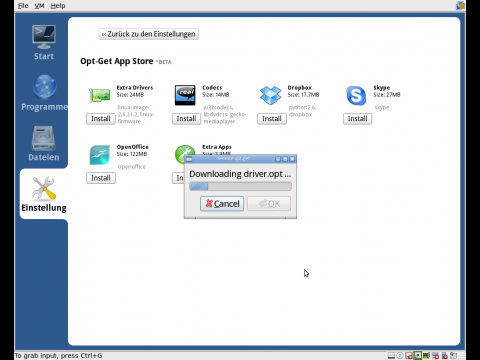Click the CD/DVD drive status bar icon
Image resolution: width=480 pixels, height=360 pixels.
(400, 356)
